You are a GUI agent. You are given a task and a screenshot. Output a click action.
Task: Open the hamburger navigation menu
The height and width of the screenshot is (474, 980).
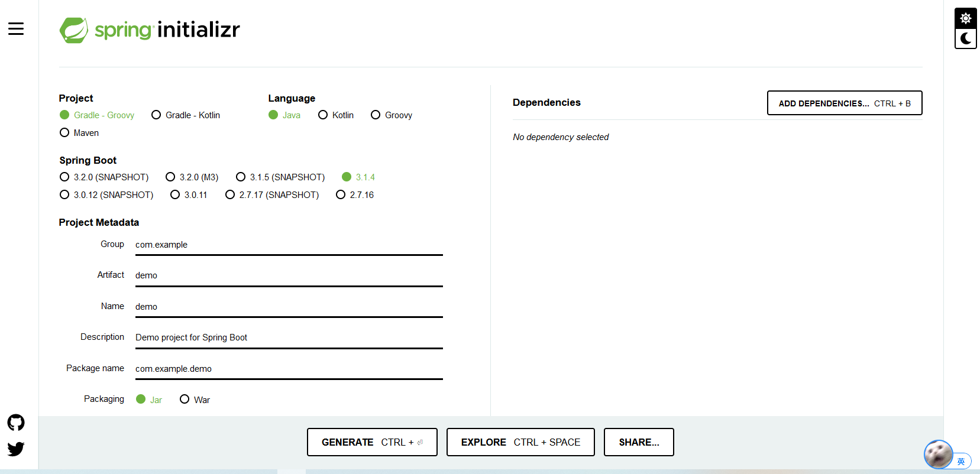pos(16,28)
